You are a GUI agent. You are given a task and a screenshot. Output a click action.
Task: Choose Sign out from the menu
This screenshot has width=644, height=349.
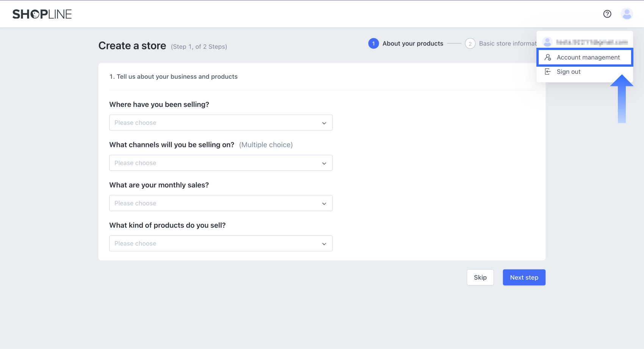coord(568,72)
